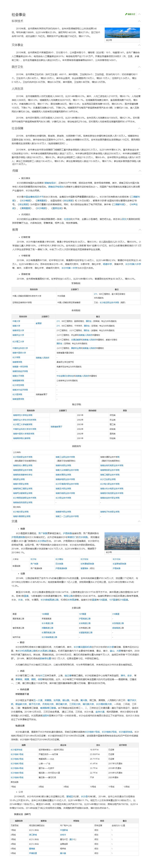Viewport: 153px width, 868px height.
Task: Open 湖南交通职业技术学院 in 高职高专 list
Action: (110, 457)
